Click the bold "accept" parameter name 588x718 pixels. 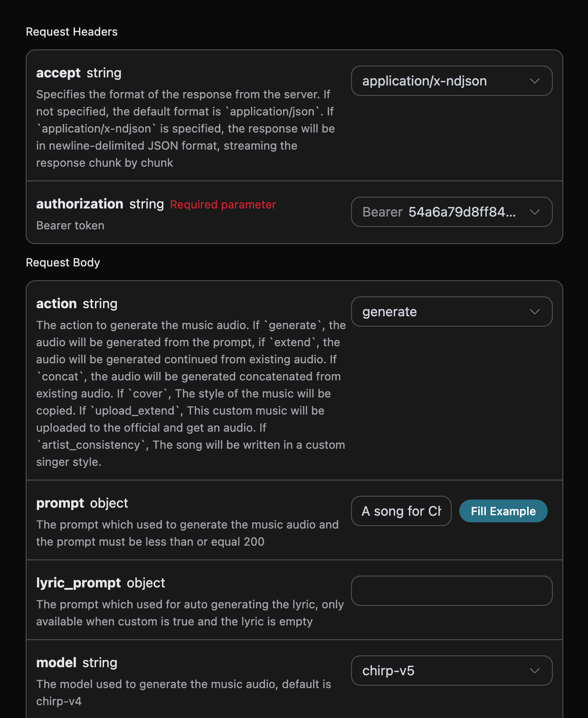[x=58, y=73]
